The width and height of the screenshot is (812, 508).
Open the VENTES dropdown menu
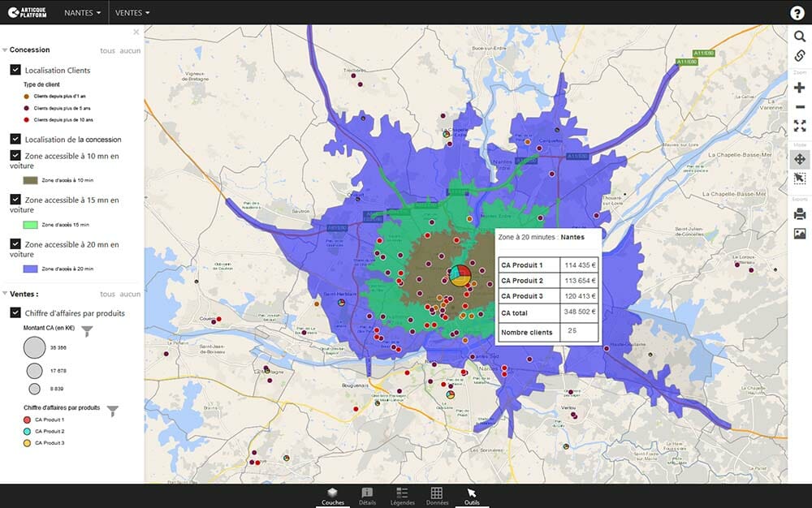coord(132,12)
